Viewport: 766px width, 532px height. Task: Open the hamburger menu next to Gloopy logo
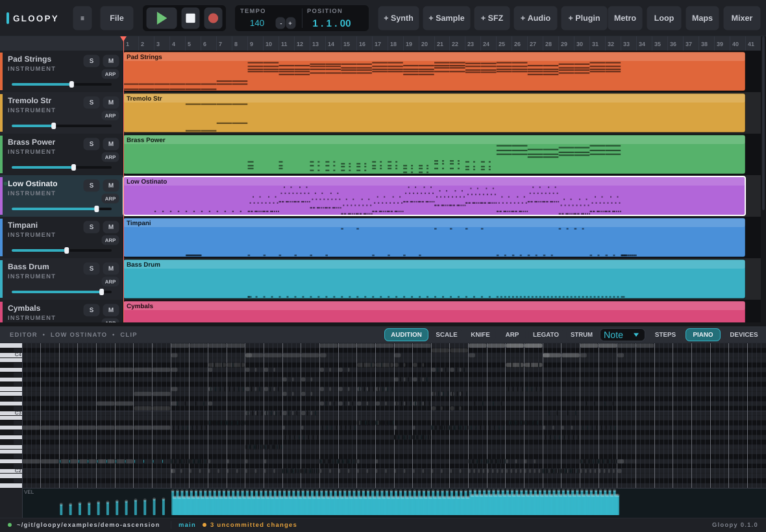click(x=82, y=18)
